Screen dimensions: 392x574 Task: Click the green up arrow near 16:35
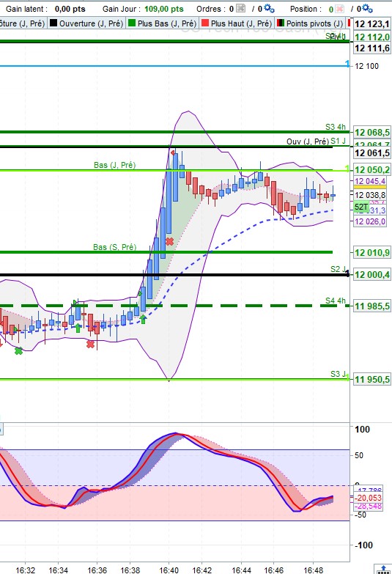pos(77,328)
